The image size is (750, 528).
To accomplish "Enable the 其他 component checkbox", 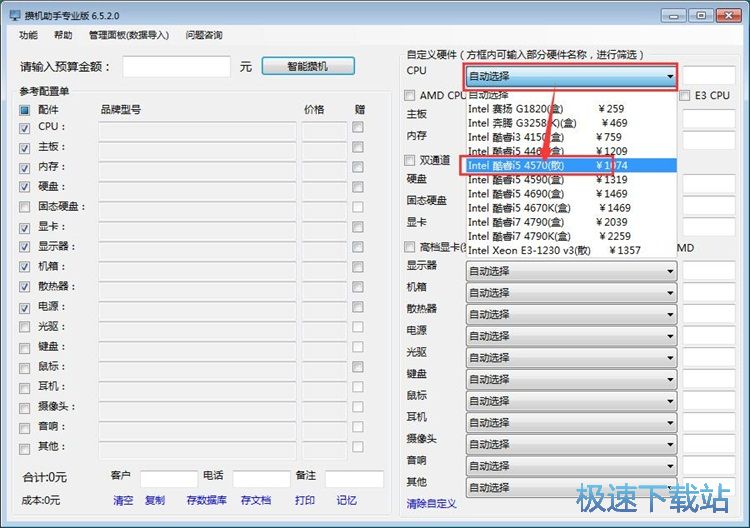I will [x=24, y=448].
